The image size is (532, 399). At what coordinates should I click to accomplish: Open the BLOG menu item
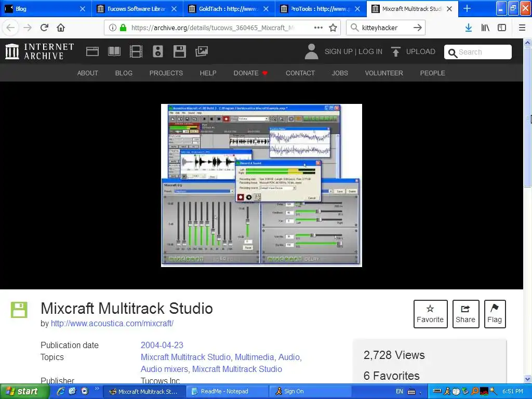pyautogui.click(x=124, y=73)
